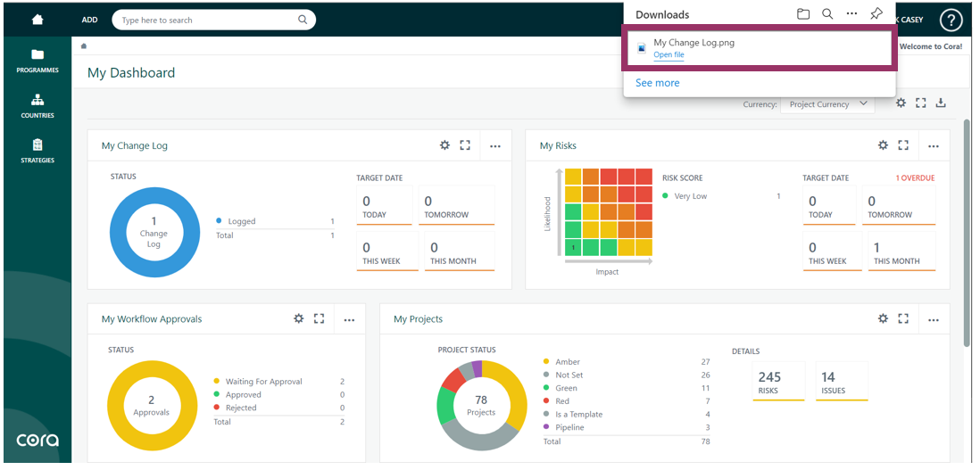
Task: Click Waiting For Approval legend entry
Action: pos(278,382)
